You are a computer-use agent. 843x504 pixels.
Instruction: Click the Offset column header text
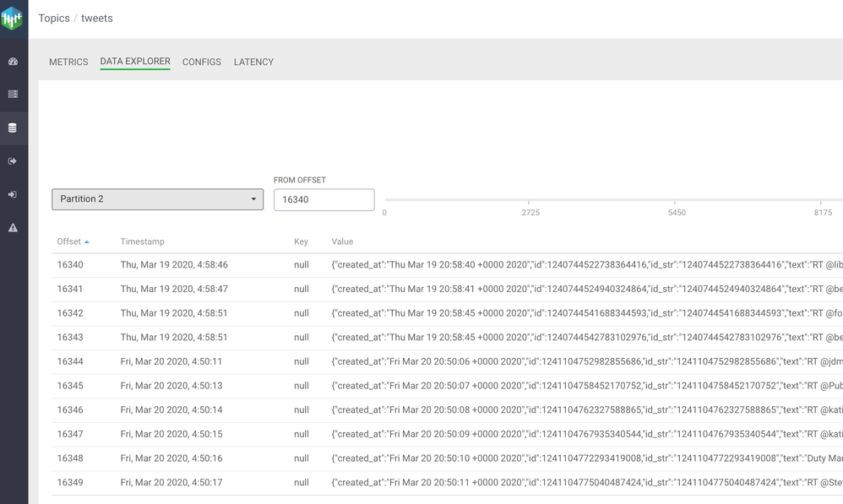pyautogui.click(x=68, y=241)
